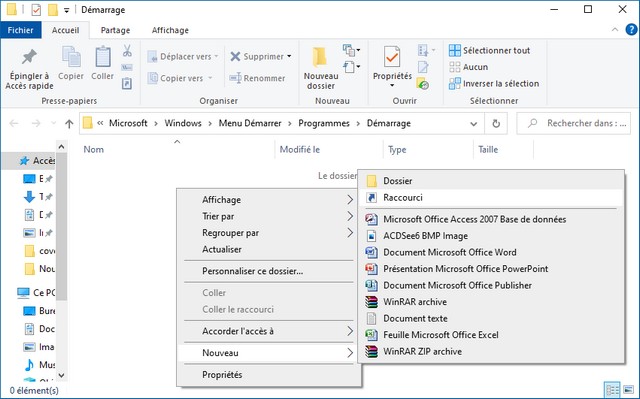Switch to details view icon in status bar
The width and height of the screenshot is (640, 399).
tap(612, 390)
